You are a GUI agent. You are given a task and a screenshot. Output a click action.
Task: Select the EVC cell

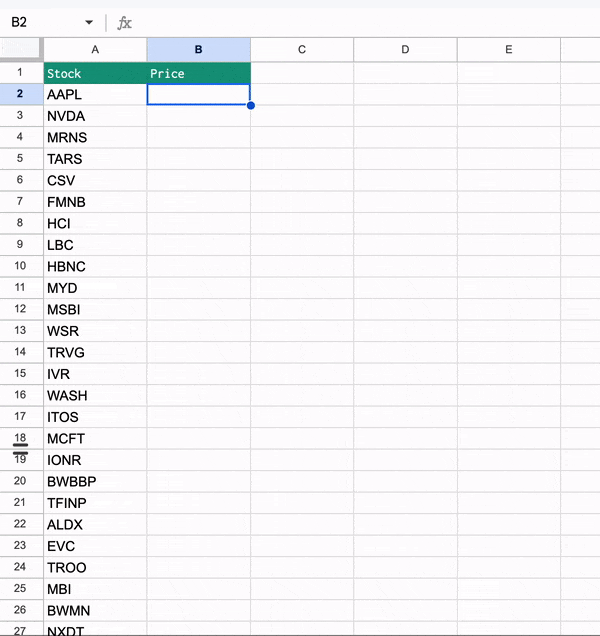point(95,546)
